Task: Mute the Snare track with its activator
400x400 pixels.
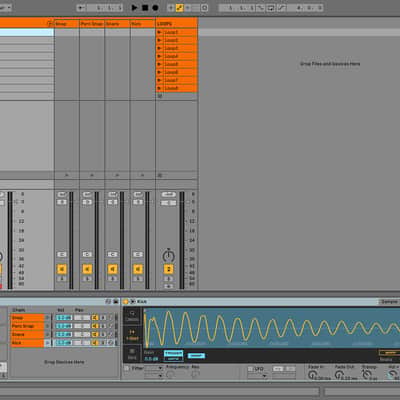Action: [112, 269]
